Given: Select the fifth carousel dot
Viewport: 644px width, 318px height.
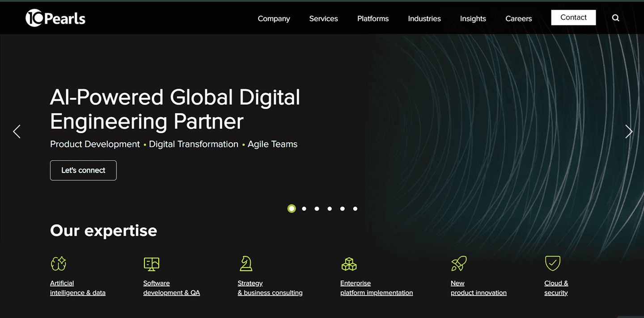Looking at the screenshot, I should [x=342, y=209].
